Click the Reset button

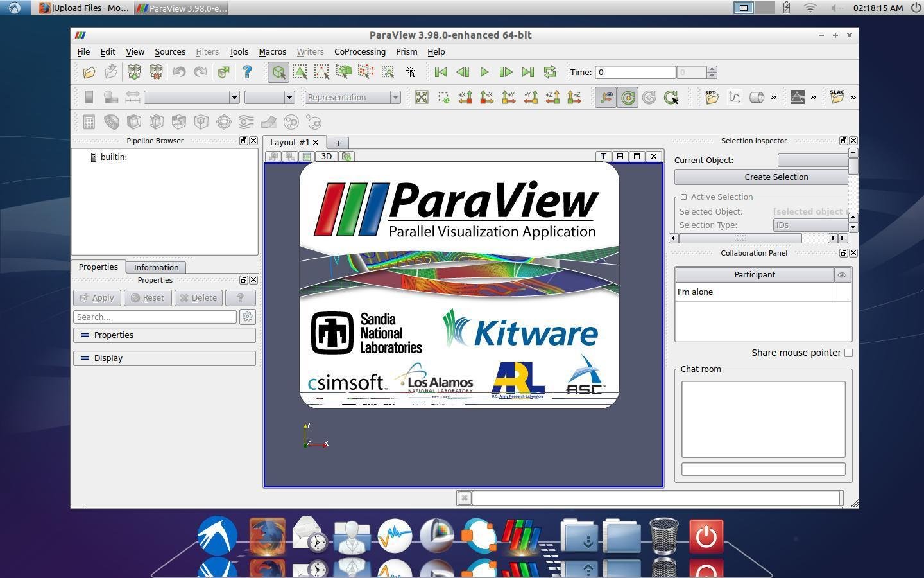click(x=147, y=298)
